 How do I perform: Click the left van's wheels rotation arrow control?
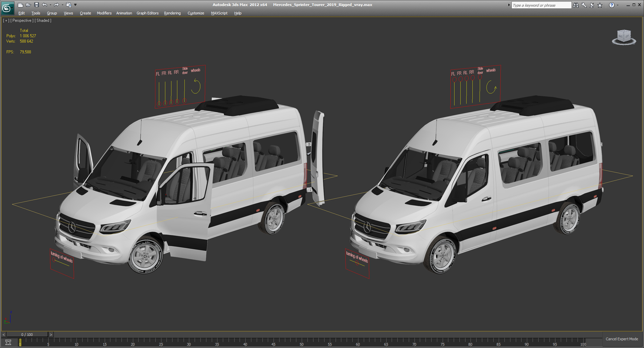coord(196,86)
